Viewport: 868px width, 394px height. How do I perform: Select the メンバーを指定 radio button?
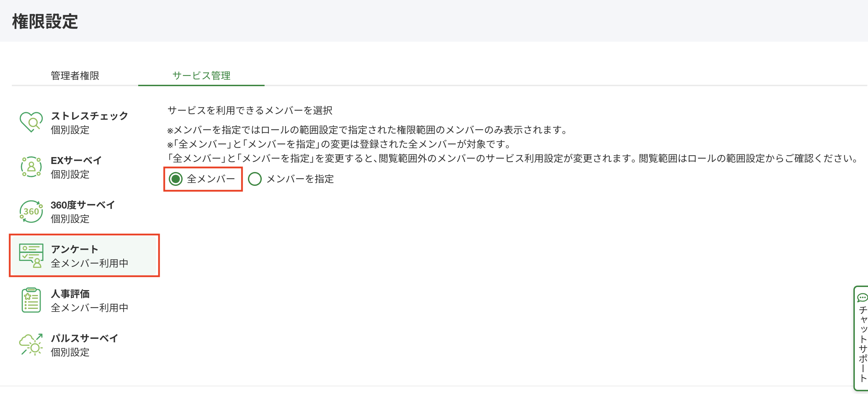coord(255,179)
